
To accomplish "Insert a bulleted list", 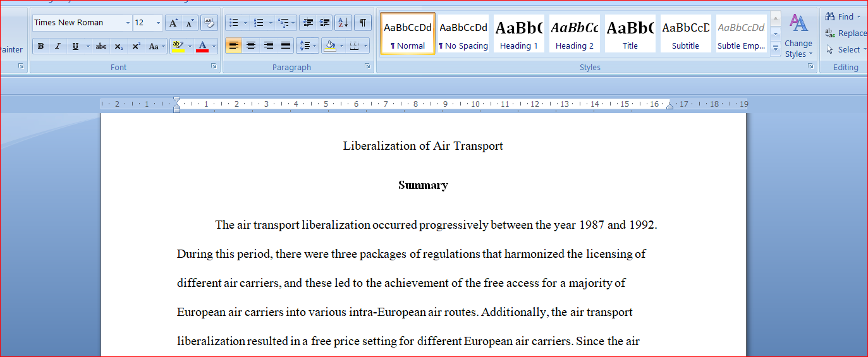I will pyautogui.click(x=233, y=23).
